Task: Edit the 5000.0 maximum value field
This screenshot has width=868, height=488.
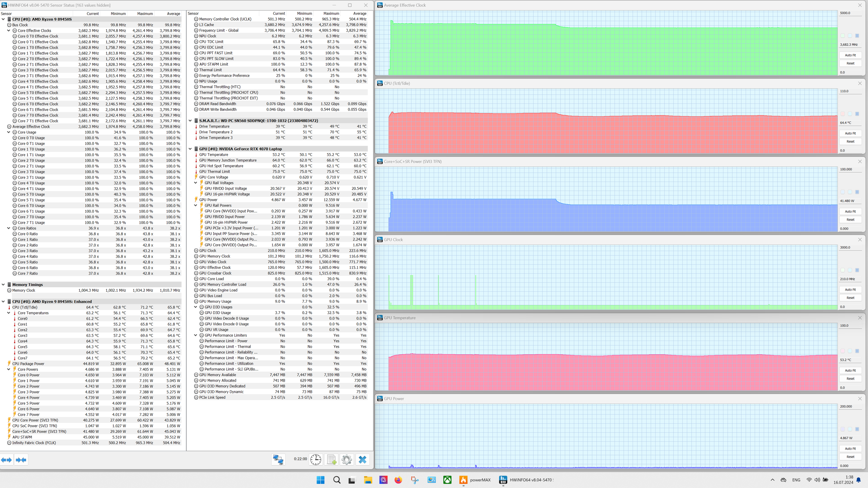Action: [849, 13]
